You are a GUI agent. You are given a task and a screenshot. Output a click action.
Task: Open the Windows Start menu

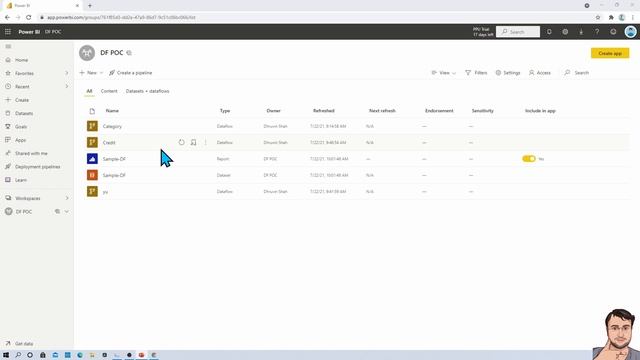6,355
